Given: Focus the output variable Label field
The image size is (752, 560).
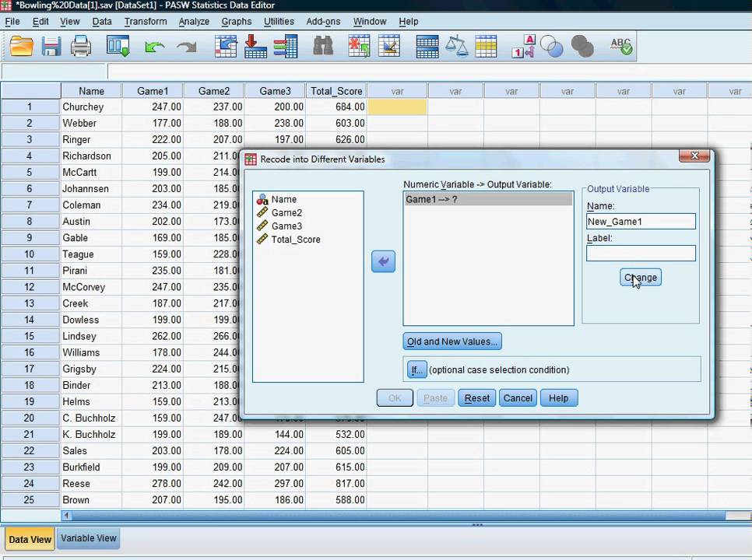Looking at the screenshot, I should pos(641,253).
